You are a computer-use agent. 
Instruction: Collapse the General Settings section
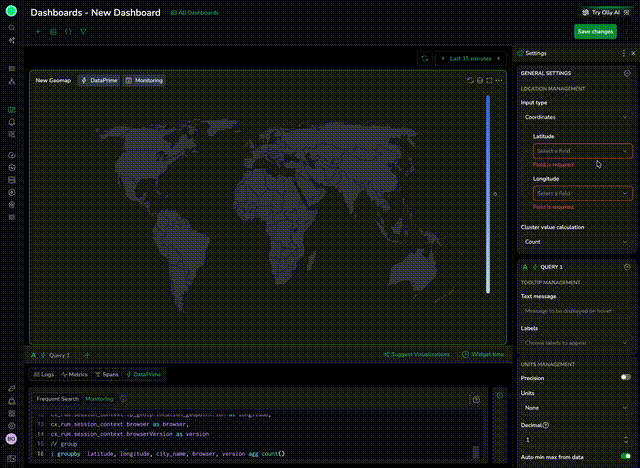pyautogui.click(x=626, y=73)
